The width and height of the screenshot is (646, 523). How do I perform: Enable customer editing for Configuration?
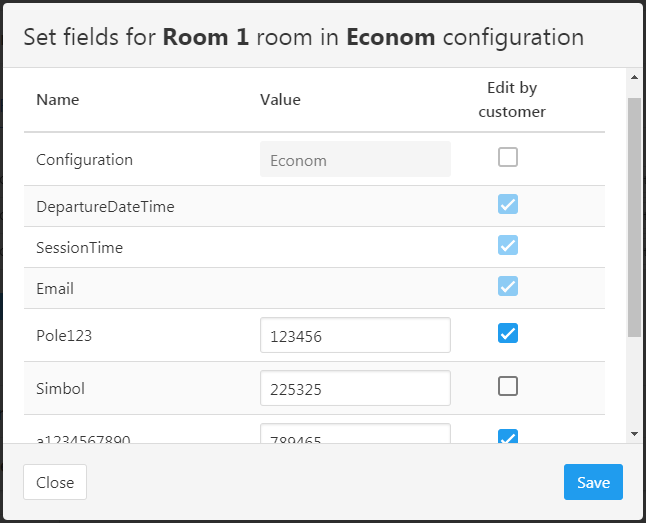(508, 157)
